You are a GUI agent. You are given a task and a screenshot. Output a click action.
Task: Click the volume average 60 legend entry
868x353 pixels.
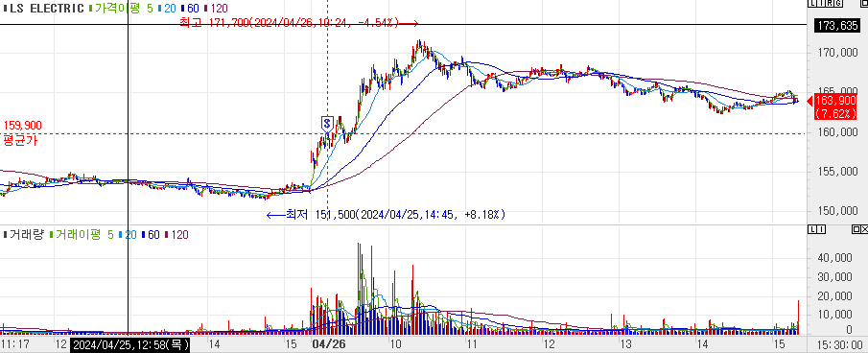pyautogui.click(x=151, y=235)
